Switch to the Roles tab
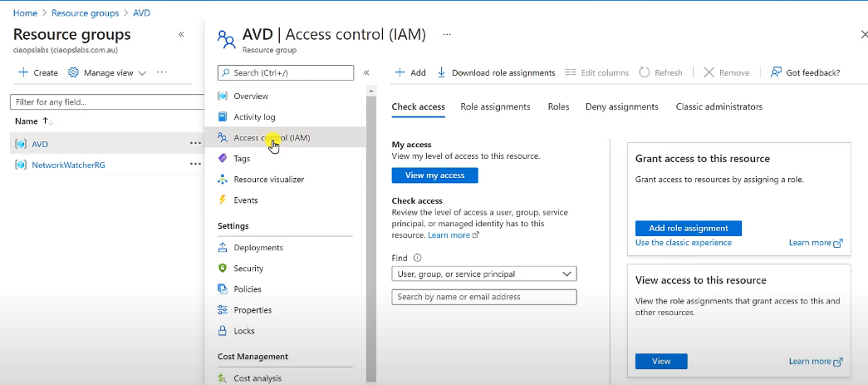Image resolution: width=868 pixels, height=385 pixels. point(558,107)
